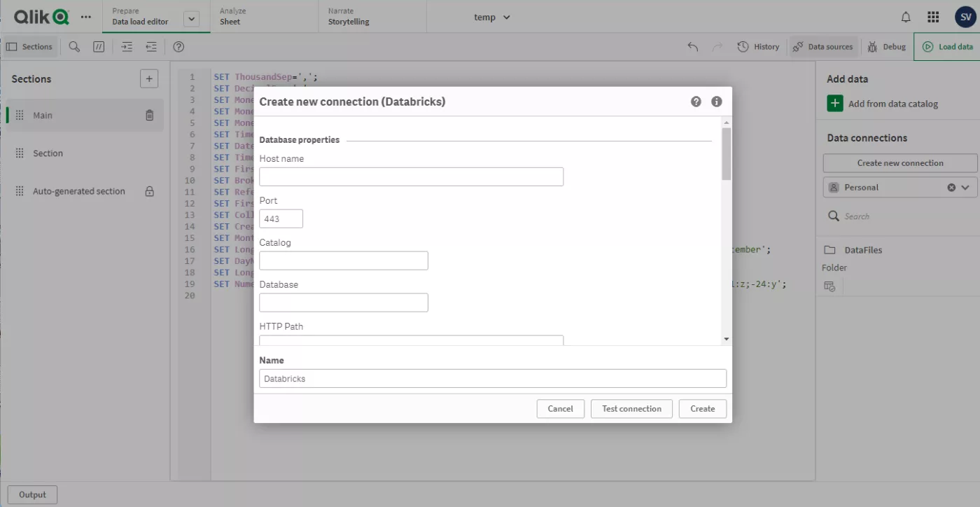Open the Debug panel
The width and height of the screenshot is (980, 507).
tap(886, 46)
